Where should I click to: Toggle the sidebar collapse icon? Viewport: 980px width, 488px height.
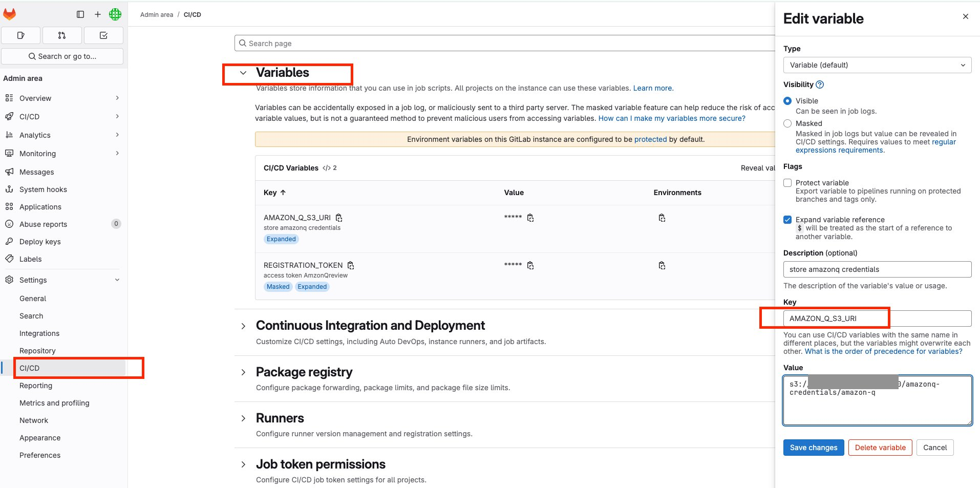pyautogui.click(x=80, y=14)
